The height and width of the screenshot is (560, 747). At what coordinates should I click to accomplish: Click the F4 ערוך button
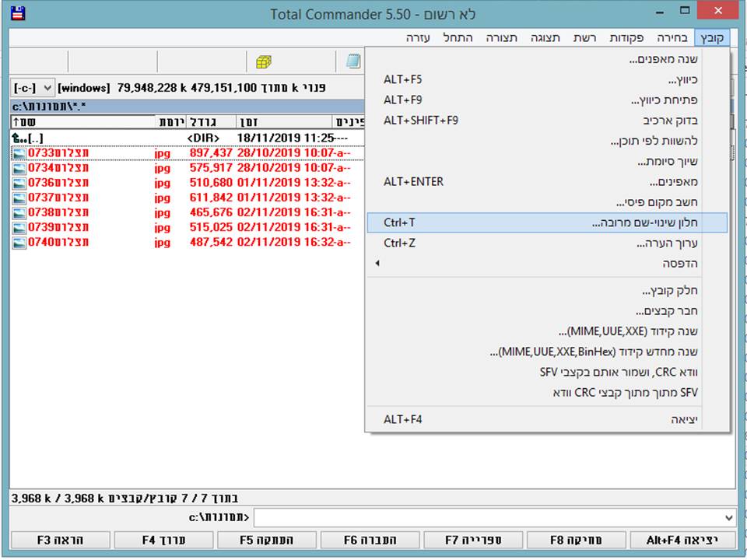pyautogui.click(x=163, y=540)
